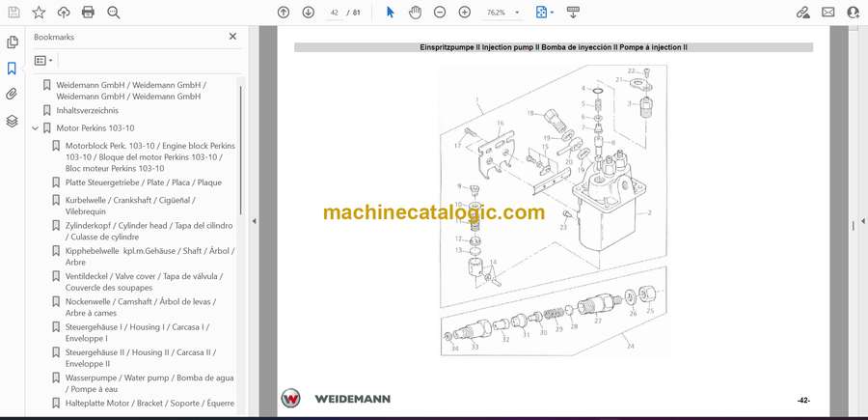Open the page thumbnails panel icon
Viewport: 868px width, 420px height.
tap(13, 42)
